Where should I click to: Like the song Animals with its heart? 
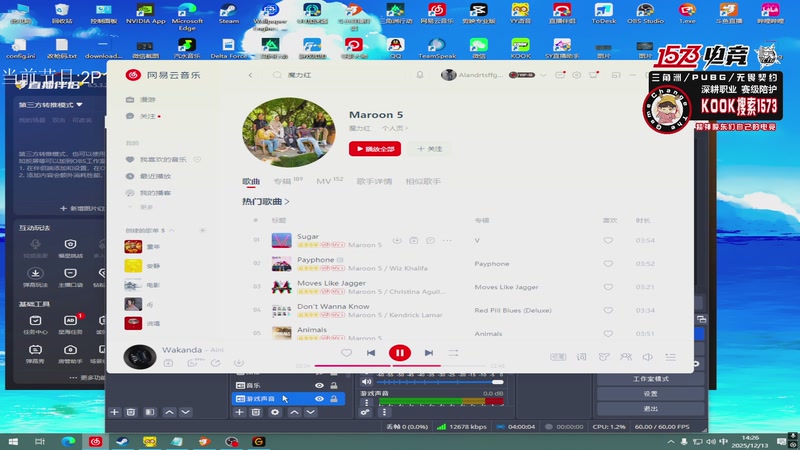(608, 333)
